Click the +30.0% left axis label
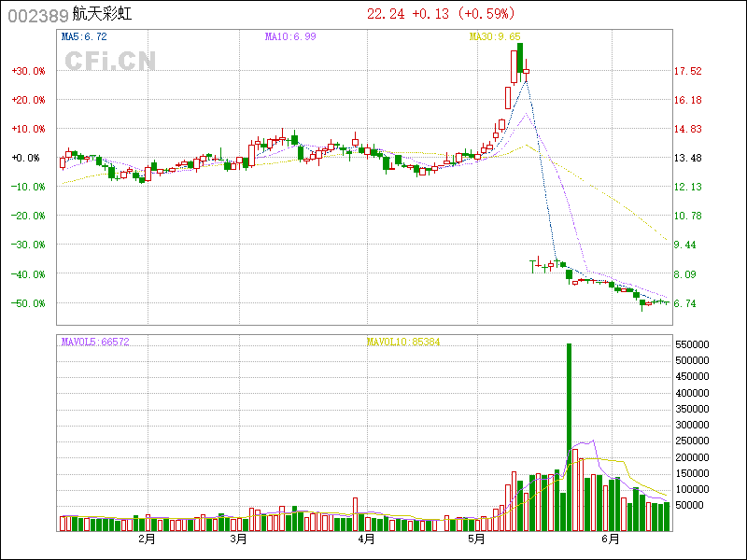747x560 pixels. (28, 71)
